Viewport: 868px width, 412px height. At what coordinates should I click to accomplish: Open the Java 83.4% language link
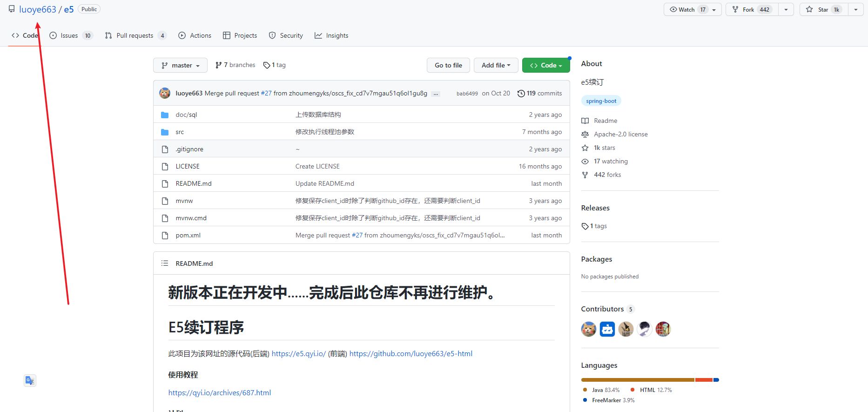pos(601,390)
